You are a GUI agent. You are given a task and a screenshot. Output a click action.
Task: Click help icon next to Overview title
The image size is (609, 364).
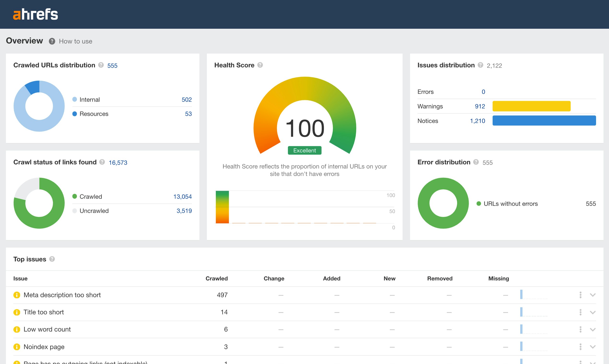52,41
